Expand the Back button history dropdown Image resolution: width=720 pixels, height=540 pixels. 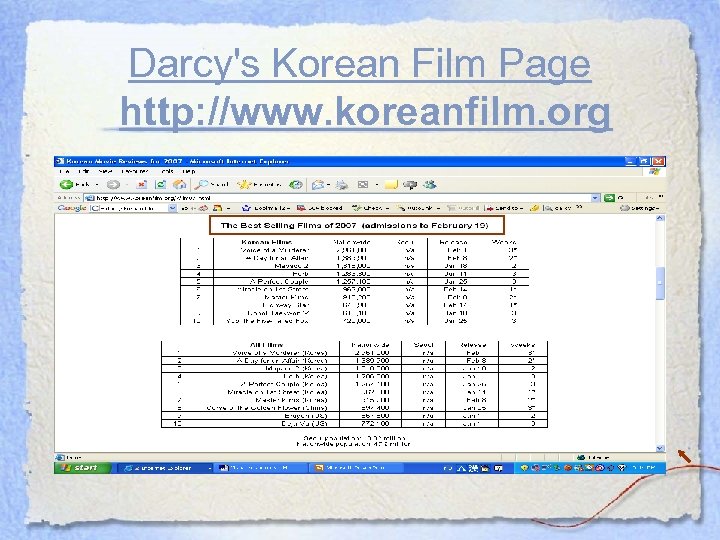97,185
